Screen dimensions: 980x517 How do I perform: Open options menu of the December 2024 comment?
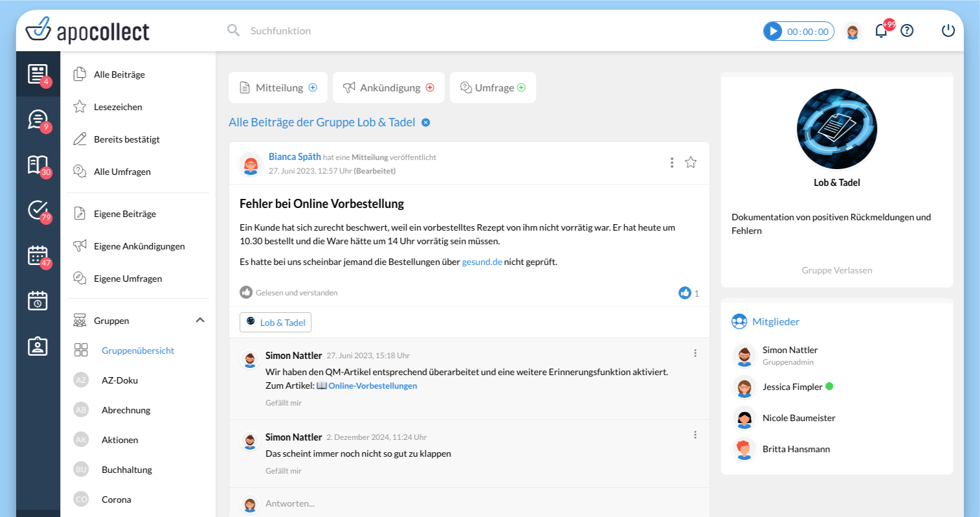[695, 435]
